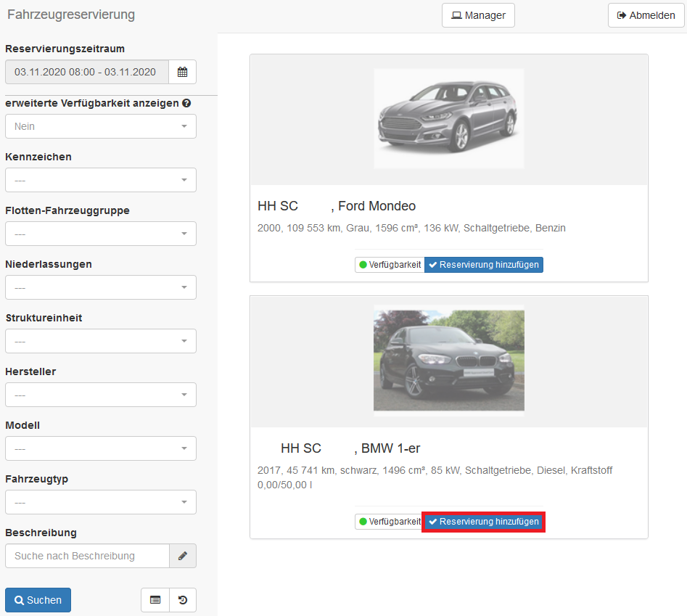Screen dimensions: 687x616
Task: Log out via the Abmelden button
Action: tap(646, 15)
